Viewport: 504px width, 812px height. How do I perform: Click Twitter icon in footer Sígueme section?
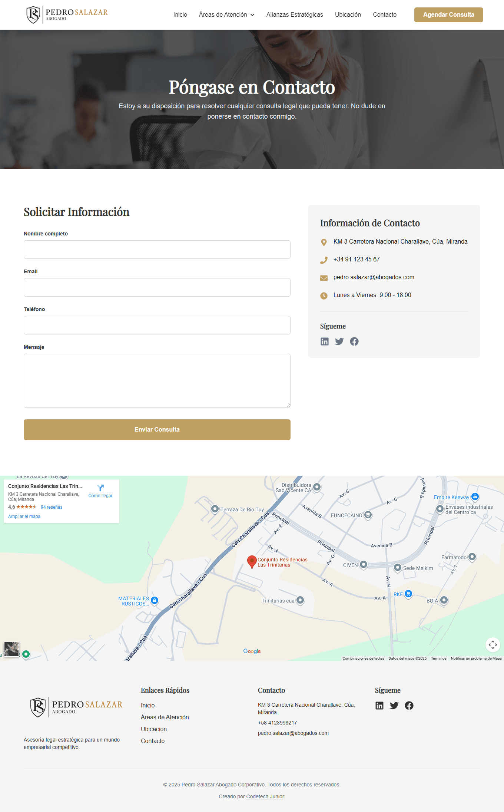pyautogui.click(x=394, y=706)
